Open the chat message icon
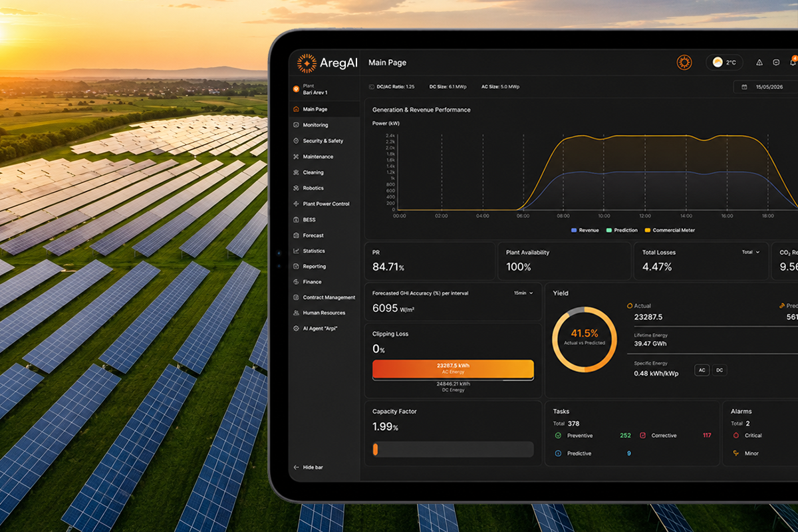 (776, 63)
